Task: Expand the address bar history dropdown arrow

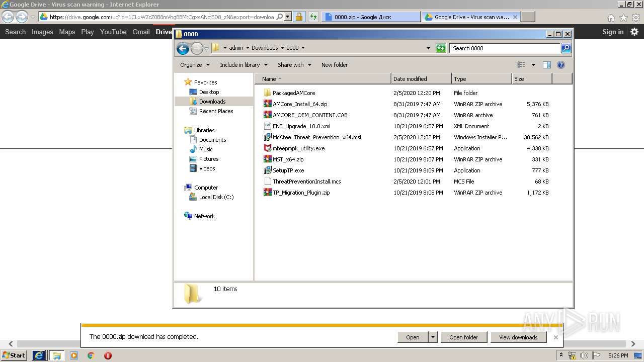Action: (x=428, y=48)
